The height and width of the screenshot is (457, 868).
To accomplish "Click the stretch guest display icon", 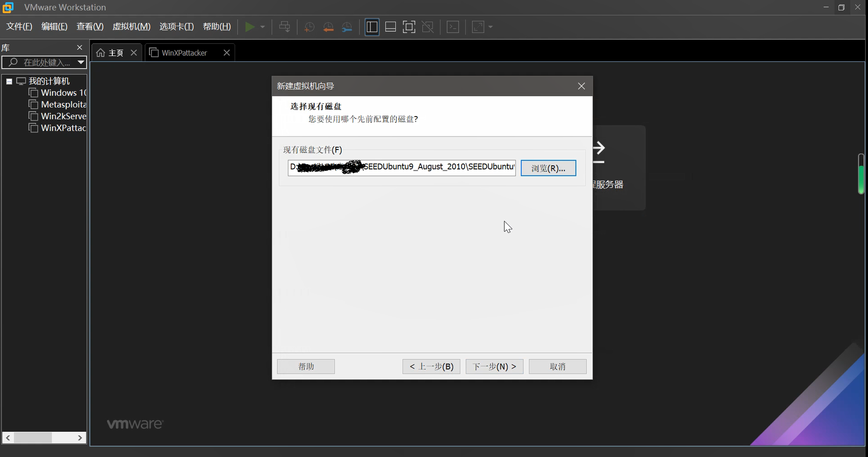I will [x=478, y=27].
